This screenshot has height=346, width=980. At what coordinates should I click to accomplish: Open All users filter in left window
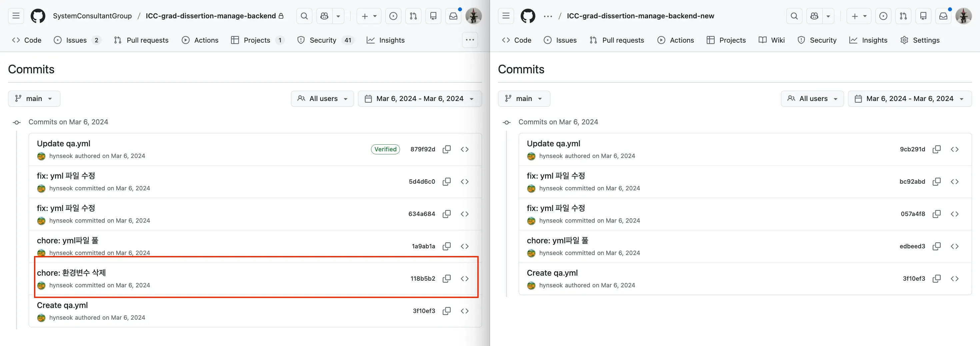pyautogui.click(x=322, y=99)
